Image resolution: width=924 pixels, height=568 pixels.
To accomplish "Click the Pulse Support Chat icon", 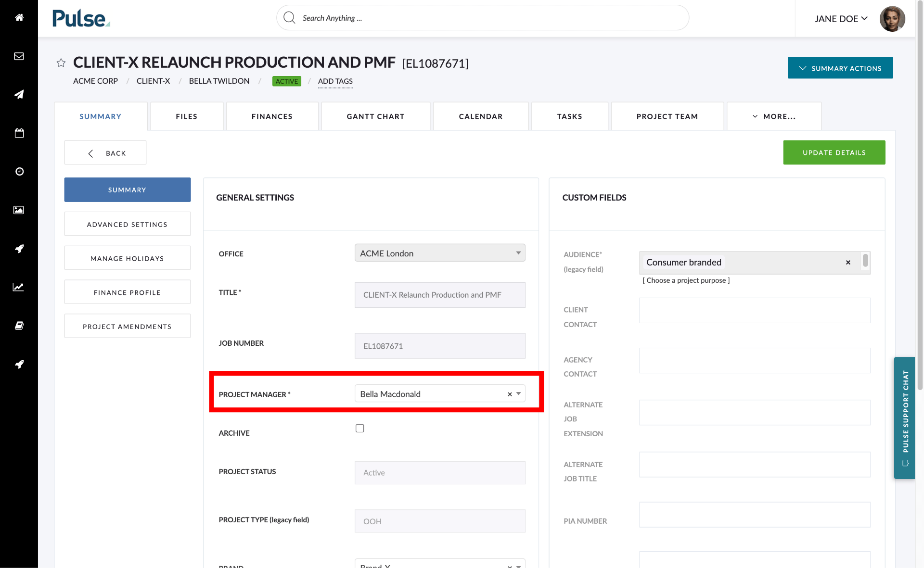I will tap(905, 463).
